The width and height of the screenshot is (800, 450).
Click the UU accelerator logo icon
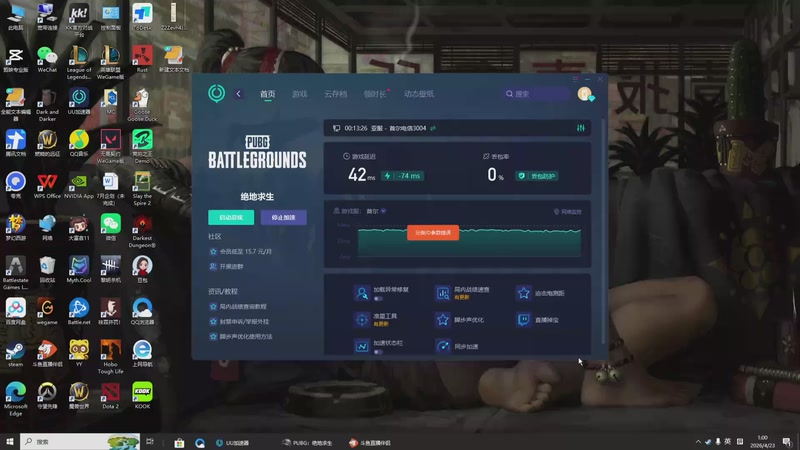(x=216, y=93)
